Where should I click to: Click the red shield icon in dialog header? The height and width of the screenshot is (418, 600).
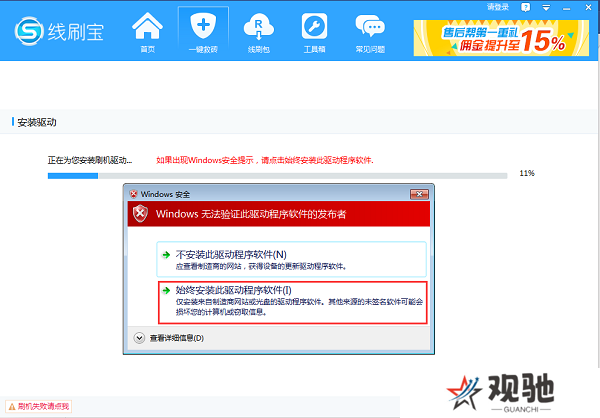coord(140,214)
